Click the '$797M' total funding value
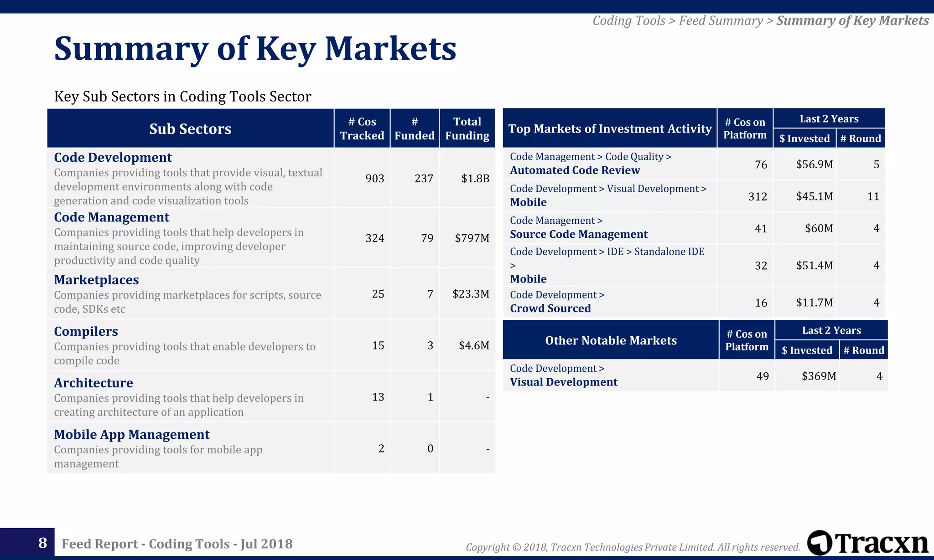This screenshot has width=934, height=560. 472,238
